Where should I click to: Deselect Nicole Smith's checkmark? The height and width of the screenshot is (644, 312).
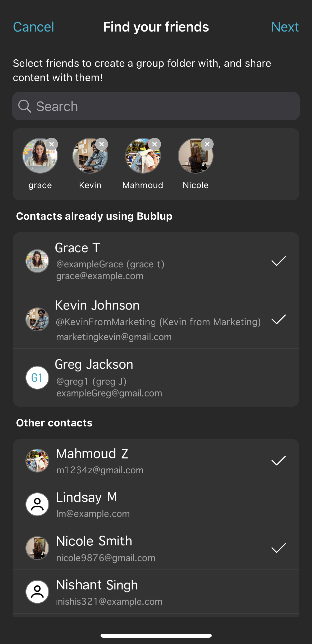coord(278,548)
